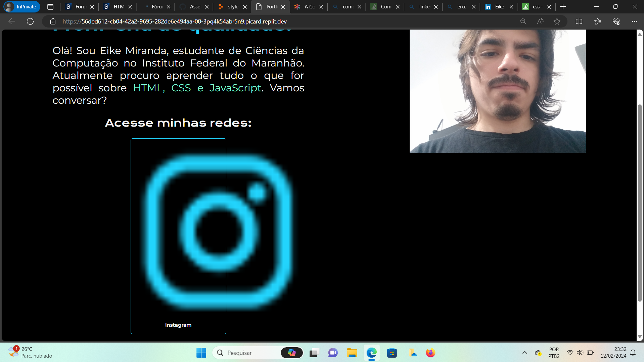Open the OneDrive tray icon
Screen dimensions: 644x362
(x=538, y=353)
